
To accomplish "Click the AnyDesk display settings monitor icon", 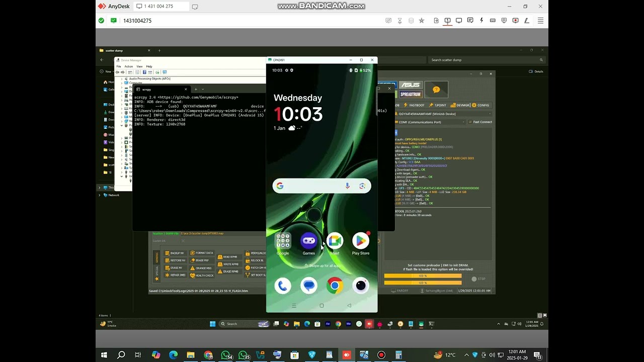I will [459, 21].
